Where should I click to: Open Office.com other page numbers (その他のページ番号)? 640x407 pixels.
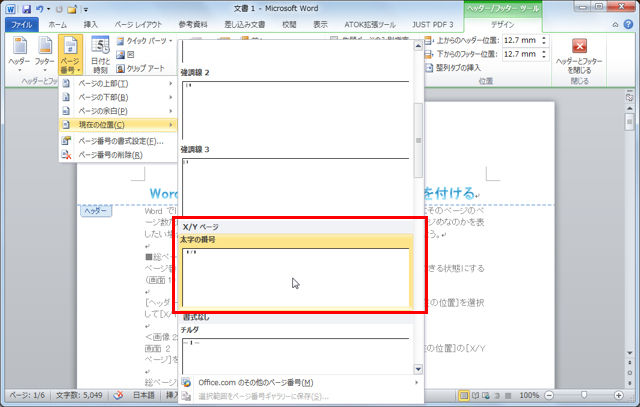[300, 383]
